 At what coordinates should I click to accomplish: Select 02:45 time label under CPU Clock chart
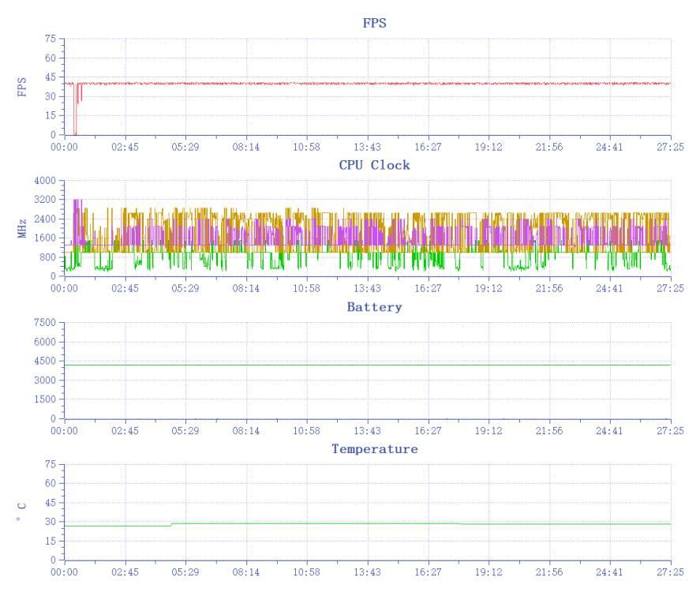click(x=125, y=289)
